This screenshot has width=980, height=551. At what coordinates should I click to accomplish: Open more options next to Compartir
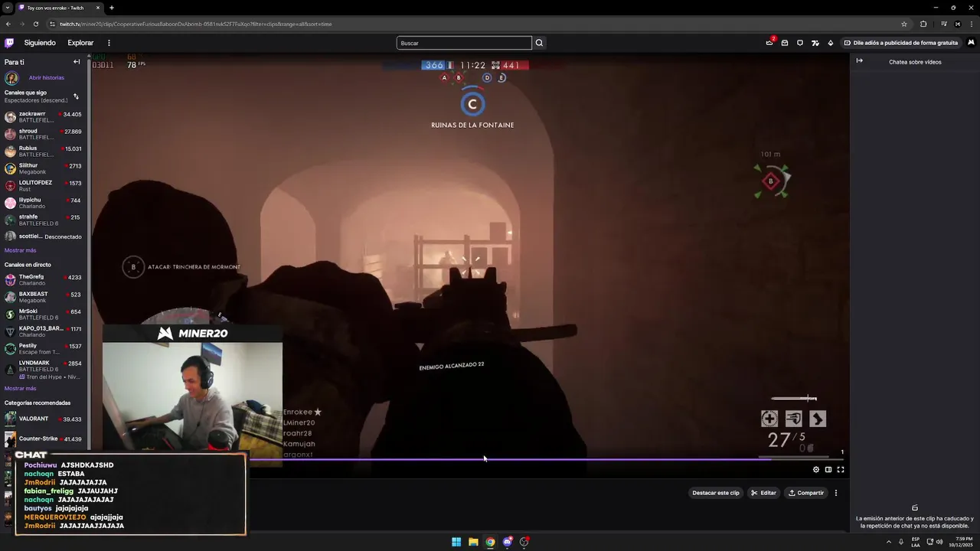[836, 493]
